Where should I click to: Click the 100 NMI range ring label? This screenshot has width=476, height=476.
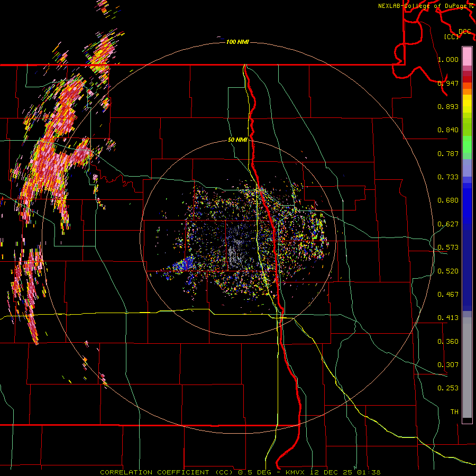coord(237,42)
